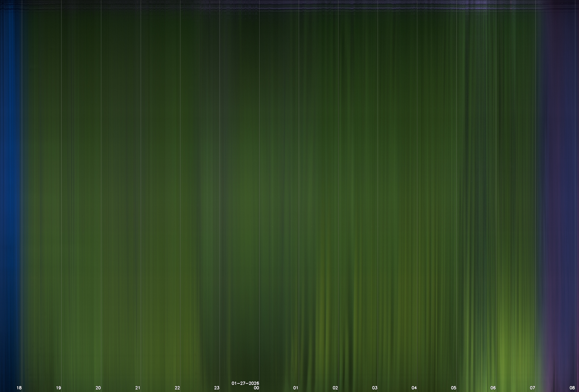The image size is (579, 392).
Task: Click the 02 hour time label
Action: (335, 388)
